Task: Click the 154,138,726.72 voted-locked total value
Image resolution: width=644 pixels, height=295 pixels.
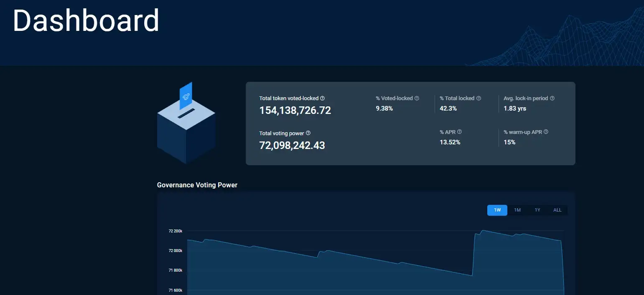Action: (x=295, y=111)
